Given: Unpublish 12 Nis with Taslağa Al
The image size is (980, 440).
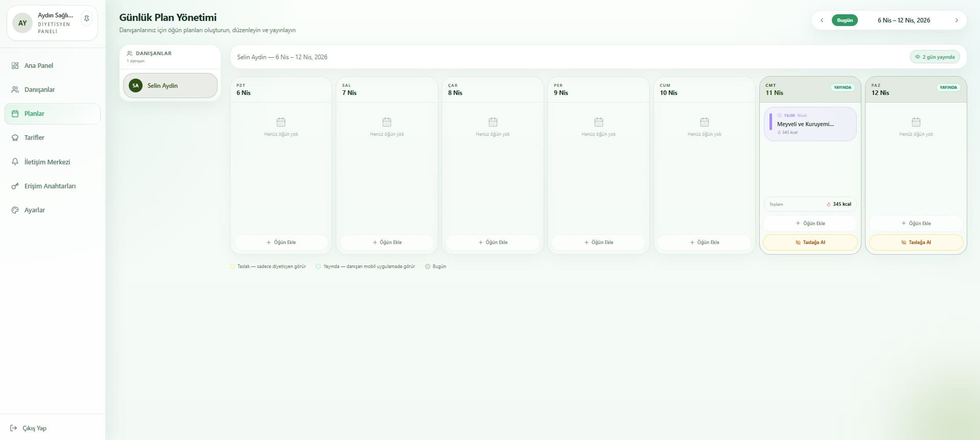Looking at the screenshot, I should click(916, 242).
